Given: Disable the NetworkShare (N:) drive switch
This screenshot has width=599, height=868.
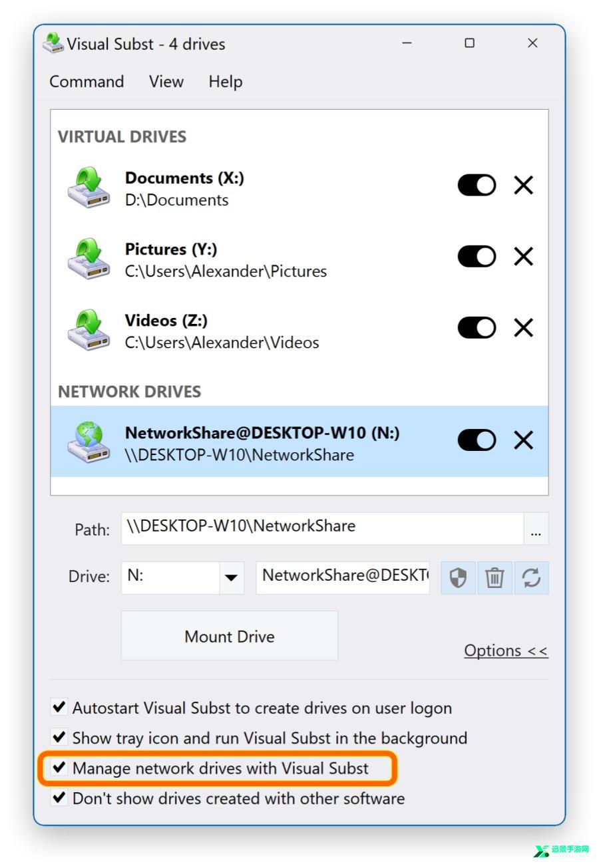Looking at the screenshot, I should click(477, 440).
